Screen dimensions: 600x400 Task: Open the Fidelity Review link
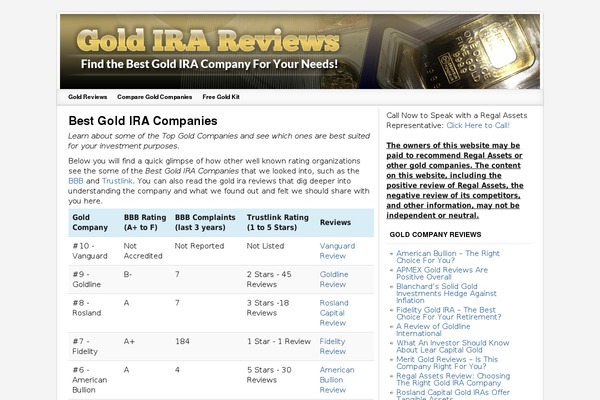333,346
